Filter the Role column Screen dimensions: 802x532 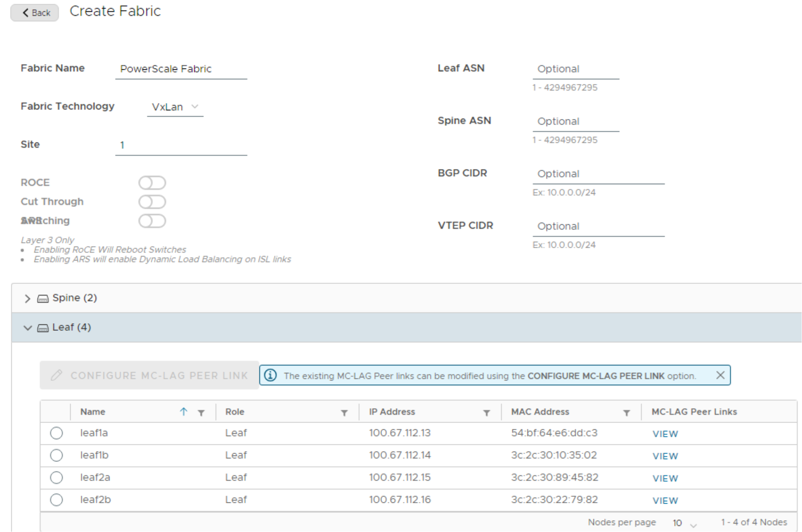click(344, 413)
